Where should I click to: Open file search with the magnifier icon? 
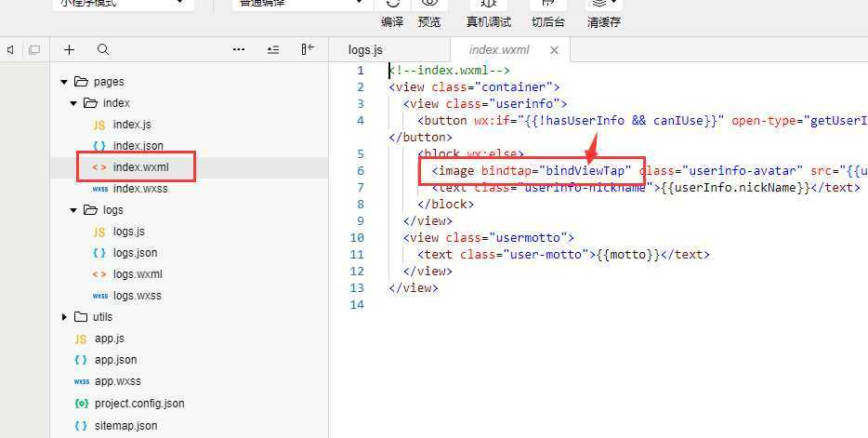pos(103,49)
